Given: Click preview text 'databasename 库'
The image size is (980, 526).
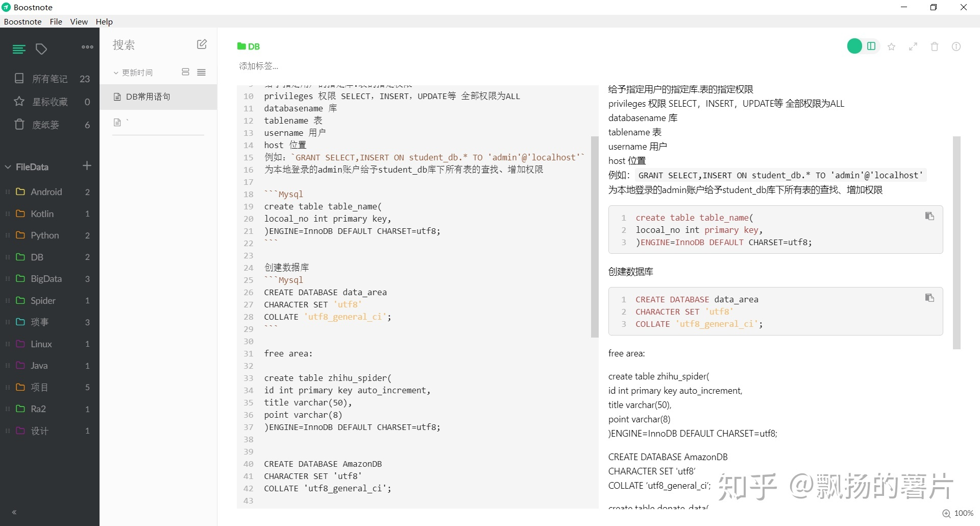Looking at the screenshot, I should (x=643, y=118).
